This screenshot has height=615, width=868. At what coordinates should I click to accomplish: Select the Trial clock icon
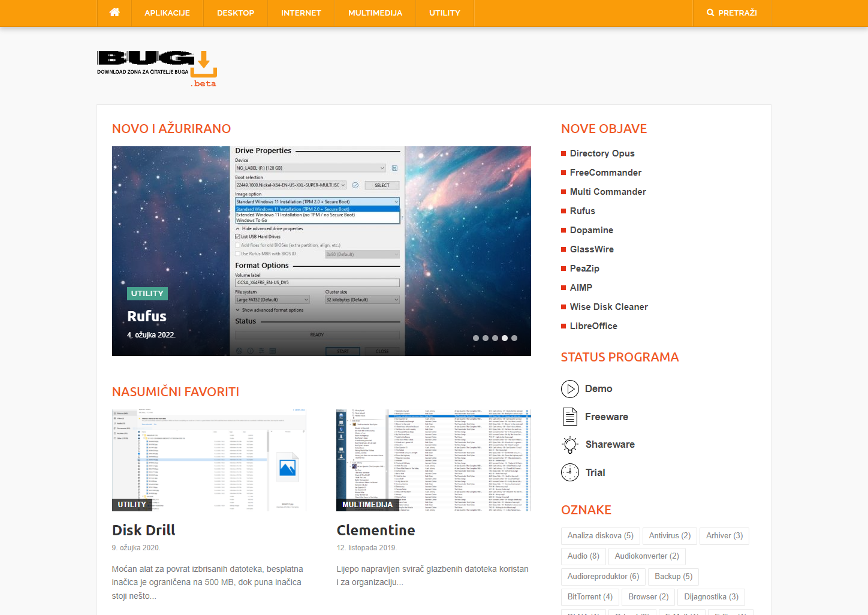pos(570,472)
